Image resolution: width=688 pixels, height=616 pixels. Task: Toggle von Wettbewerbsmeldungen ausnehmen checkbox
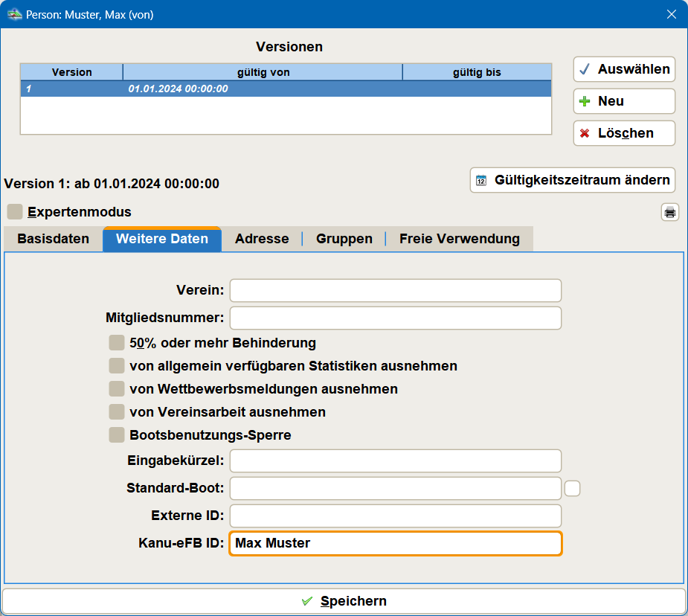click(x=117, y=389)
